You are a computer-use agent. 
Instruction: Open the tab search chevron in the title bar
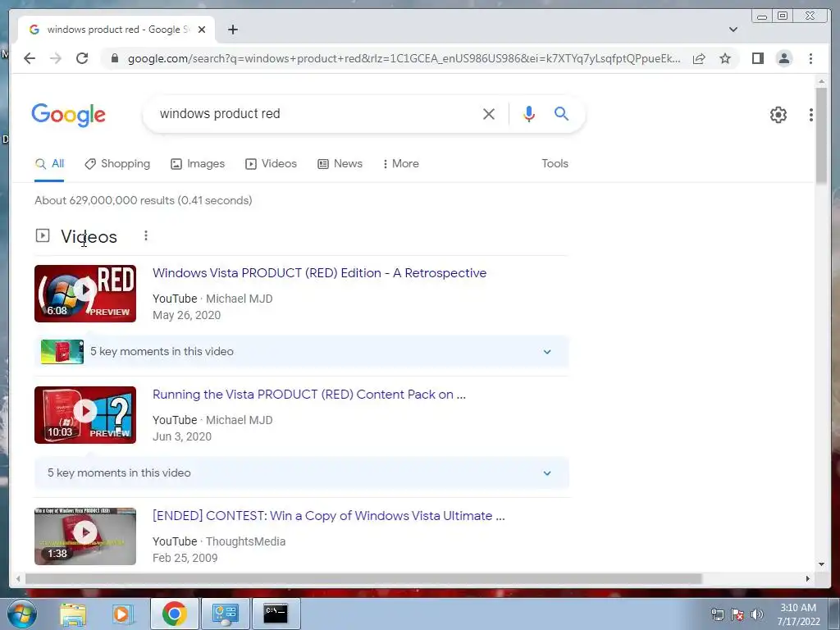click(x=733, y=30)
